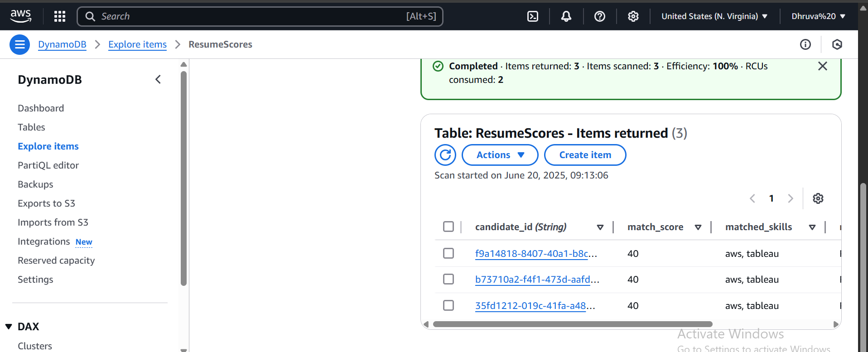868x352 pixels.
Task: Open the AWS home logo
Action: click(x=21, y=16)
